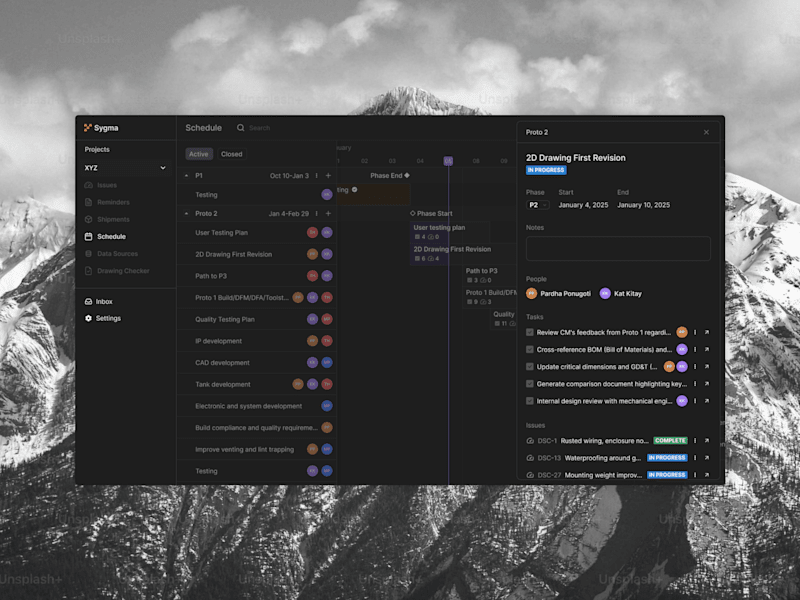Click the search magnifier icon
This screenshot has height=600, width=800.
(240, 128)
